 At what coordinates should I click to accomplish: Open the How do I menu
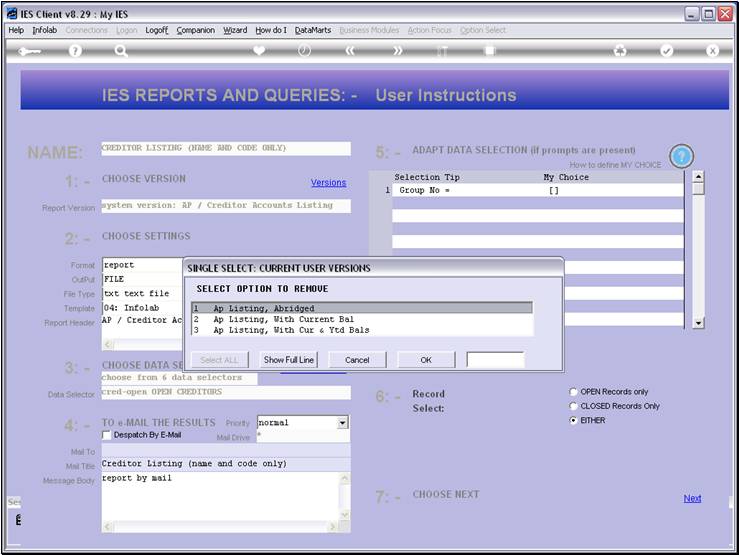(x=271, y=30)
